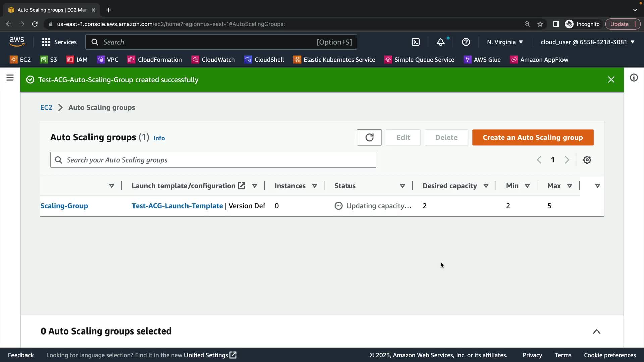The width and height of the screenshot is (644, 362).
Task: Open IAM shortcut in favorites bar
Action: (x=77, y=60)
